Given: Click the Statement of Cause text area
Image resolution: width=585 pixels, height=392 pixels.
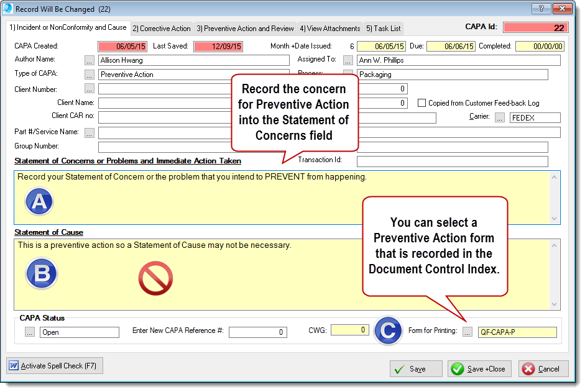Looking at the screenshot, I should tap(280, 286).
